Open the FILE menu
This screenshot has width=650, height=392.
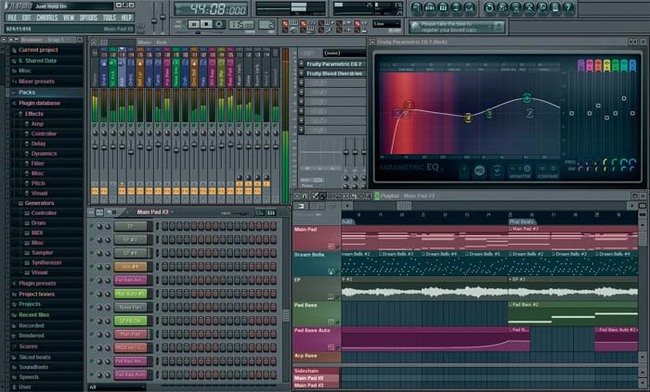point(12,17)
